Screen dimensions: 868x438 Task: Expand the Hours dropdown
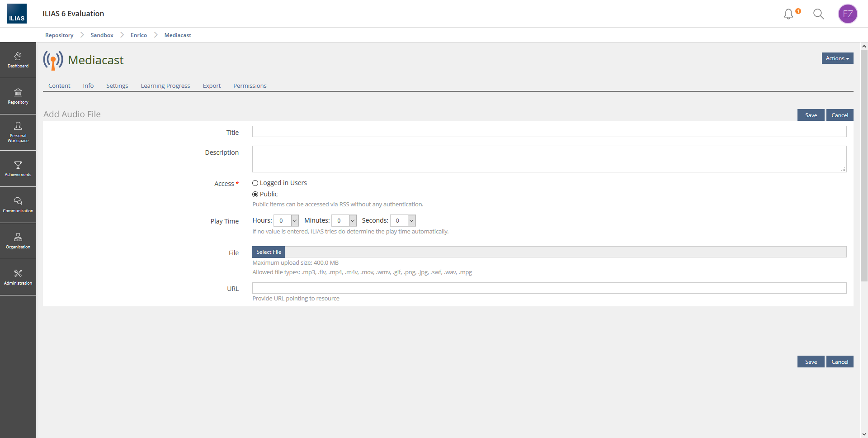(x=286, y=221)
